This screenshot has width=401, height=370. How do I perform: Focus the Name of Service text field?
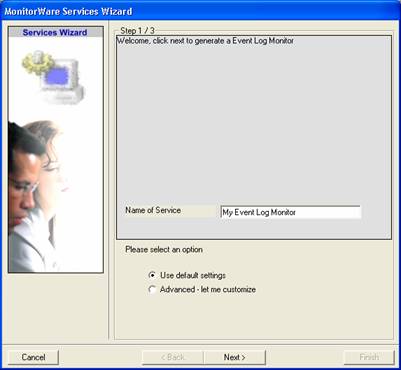290,212
